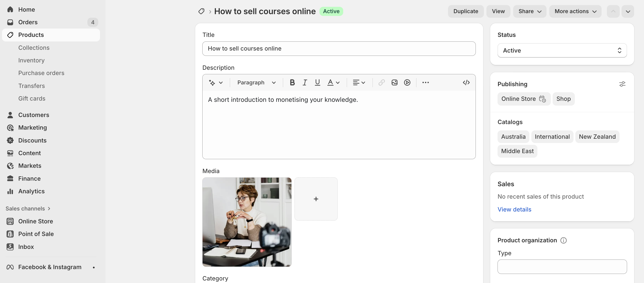Screen dimensions: 644x283
Task: Open more formatting options ellipsis
Action: [426, 83]
